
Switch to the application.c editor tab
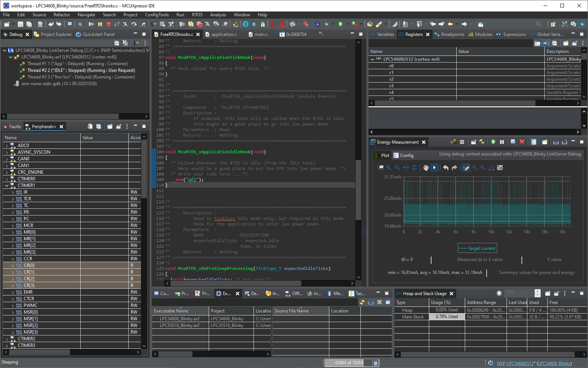(x=221, y=34)
